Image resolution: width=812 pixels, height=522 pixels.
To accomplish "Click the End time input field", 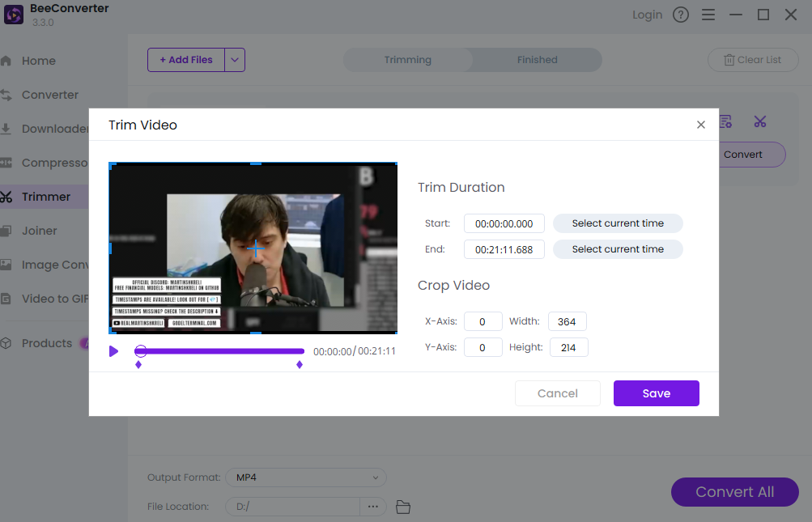I will click(504, 249).
